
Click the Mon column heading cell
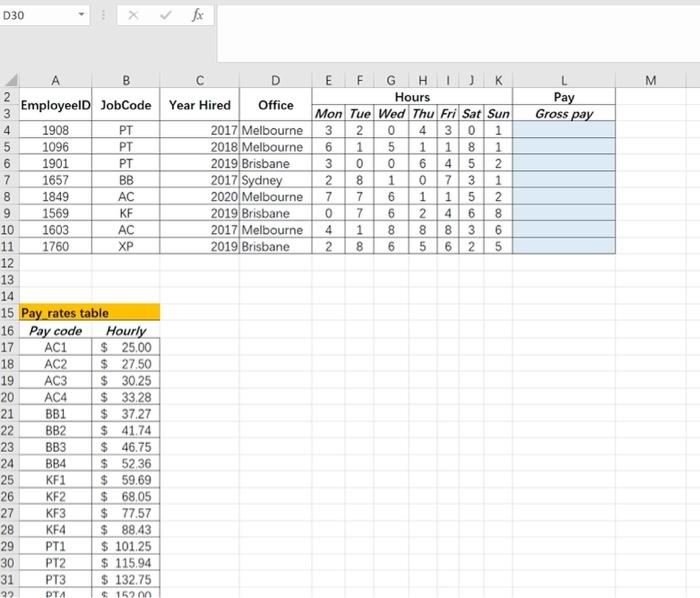(x=329, y=114)
